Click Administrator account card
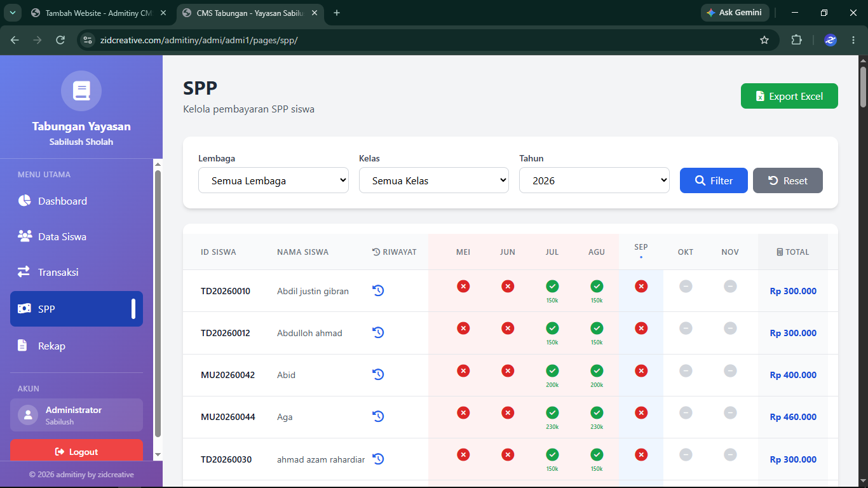Screen dimensions: 868x488 (76, 415)
